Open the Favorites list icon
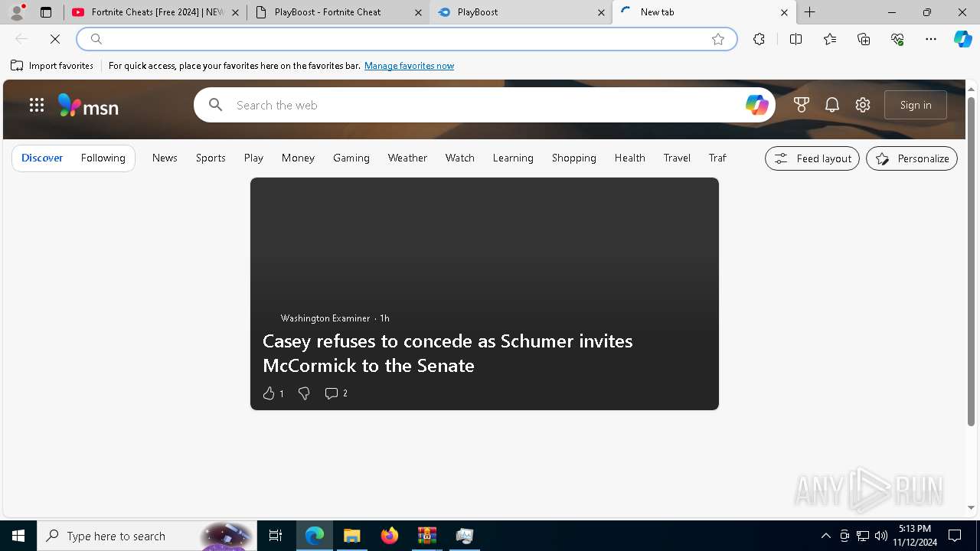Screen dimensions: 980x551 point(830,39)
